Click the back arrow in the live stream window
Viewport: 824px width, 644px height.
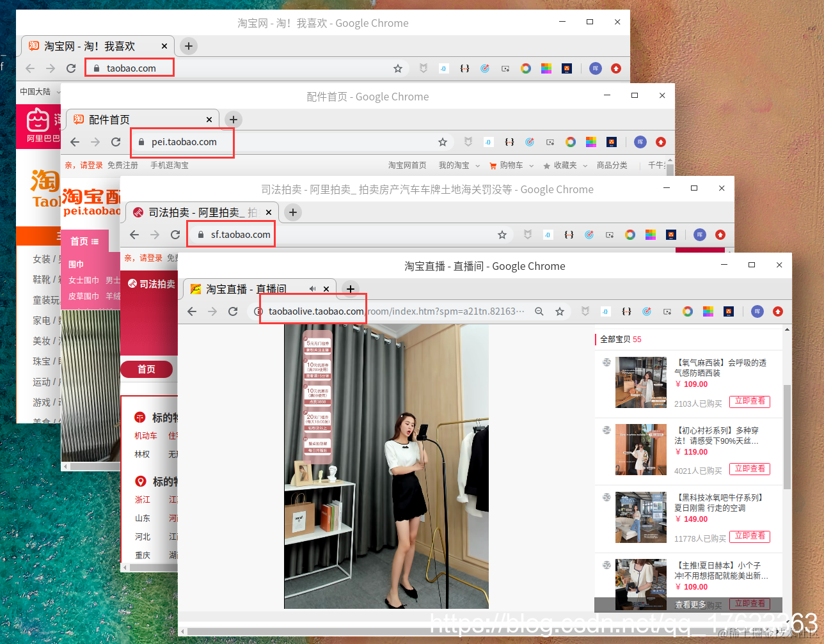coord(192,311)
